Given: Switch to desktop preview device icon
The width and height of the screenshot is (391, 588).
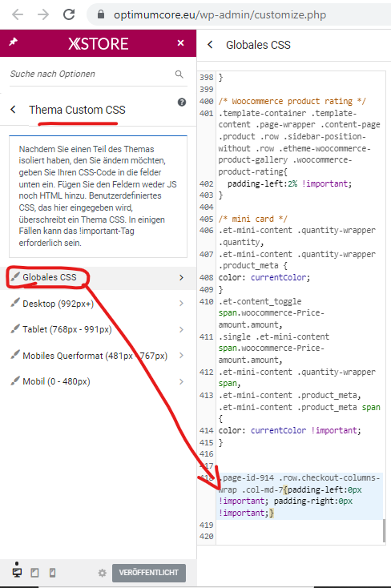Looking at the screenshot, I should click(x=17, y=572).
